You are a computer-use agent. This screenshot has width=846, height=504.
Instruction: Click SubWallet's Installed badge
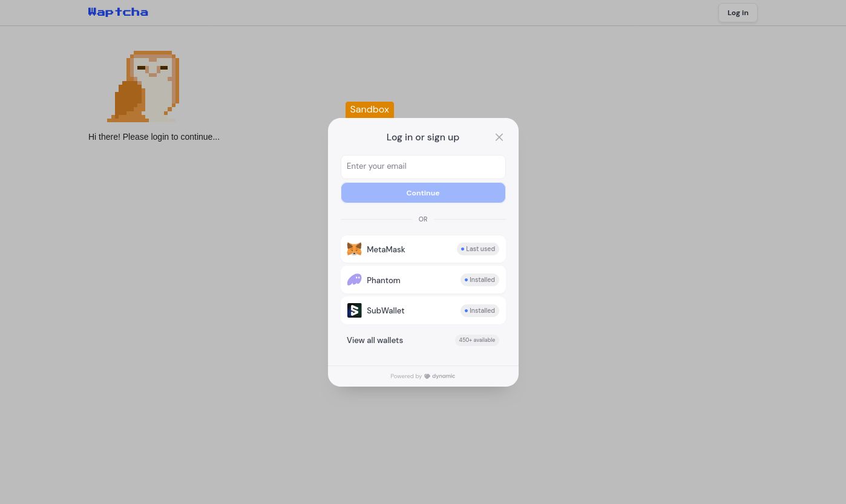click(480, 311)
